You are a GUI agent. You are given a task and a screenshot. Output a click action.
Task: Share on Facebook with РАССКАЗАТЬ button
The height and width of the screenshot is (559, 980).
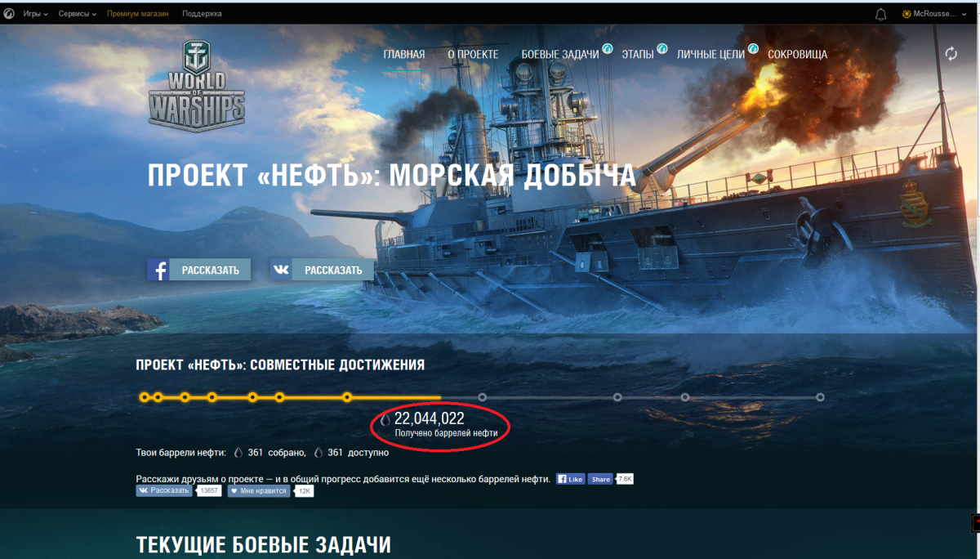tap(199, 270)
